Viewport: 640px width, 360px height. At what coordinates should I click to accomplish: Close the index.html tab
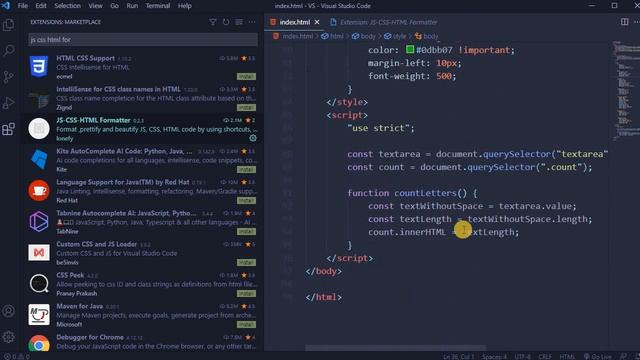pos(317,22)
